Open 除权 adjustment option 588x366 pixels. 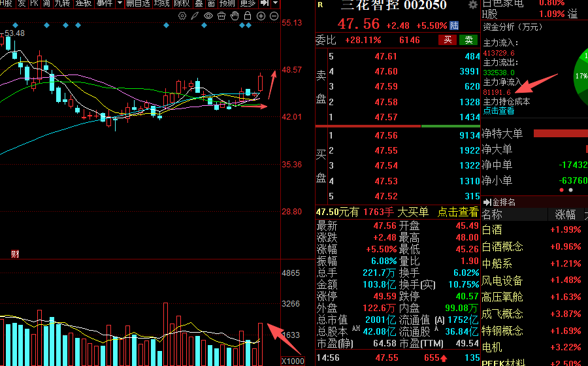[182, 3]
